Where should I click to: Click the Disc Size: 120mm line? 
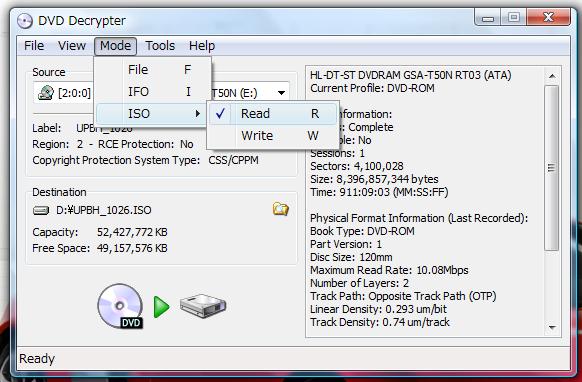pos(351,257)
